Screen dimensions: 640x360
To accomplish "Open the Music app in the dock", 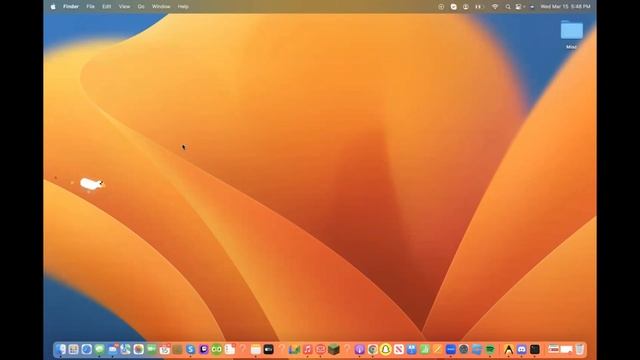I will 308,349.
